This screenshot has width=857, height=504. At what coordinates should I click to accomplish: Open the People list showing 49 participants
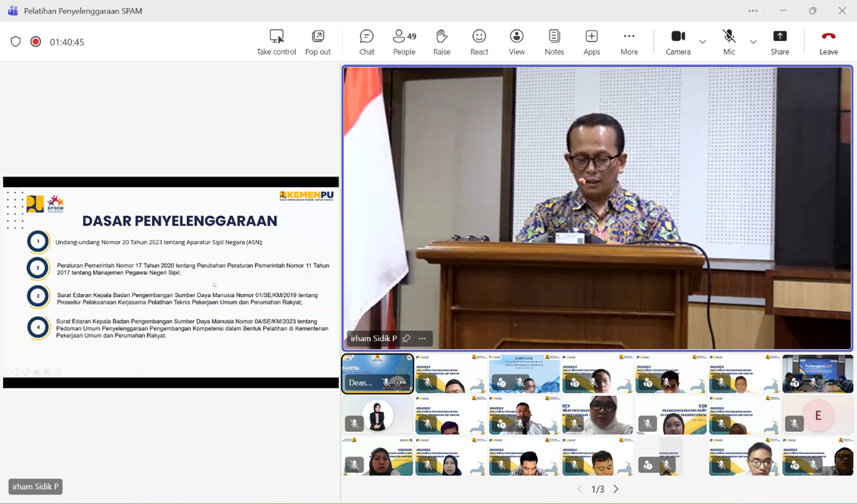tap(403, 41)
